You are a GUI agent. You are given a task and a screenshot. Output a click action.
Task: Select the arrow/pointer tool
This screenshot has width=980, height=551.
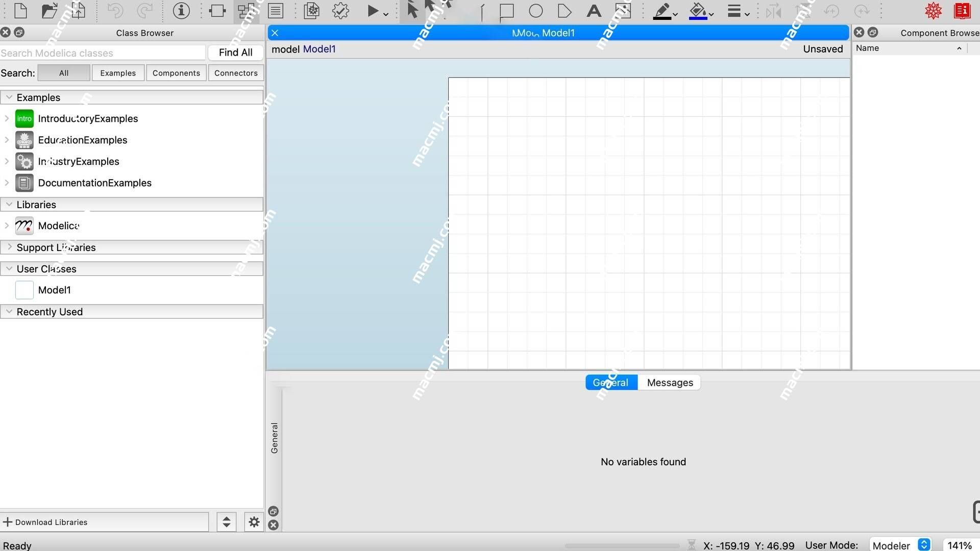[412, 10]
